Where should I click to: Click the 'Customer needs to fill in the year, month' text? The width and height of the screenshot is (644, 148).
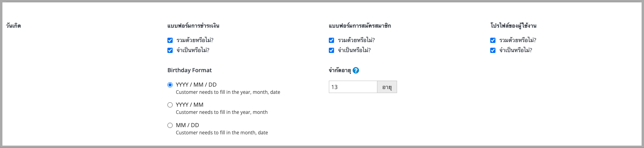point(222,112)
